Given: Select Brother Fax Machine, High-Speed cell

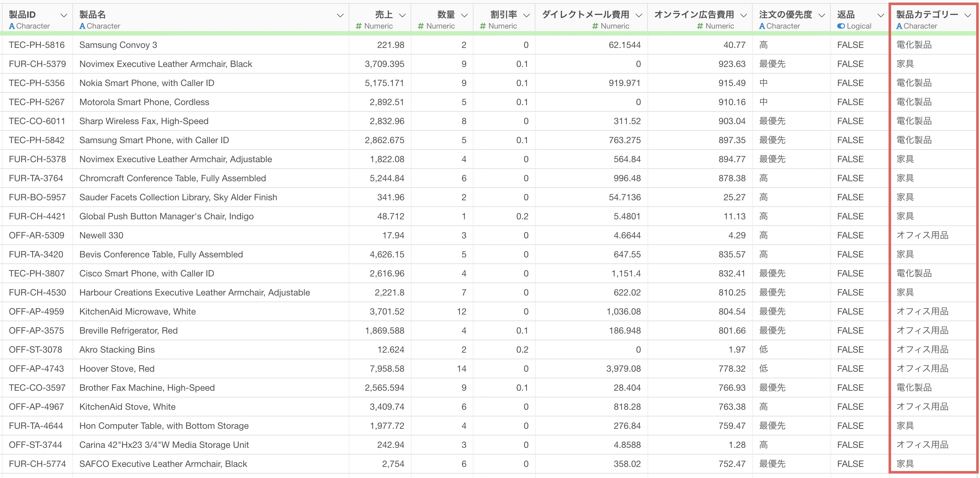Looking at the screenshot, I should [x=147, y=387].
